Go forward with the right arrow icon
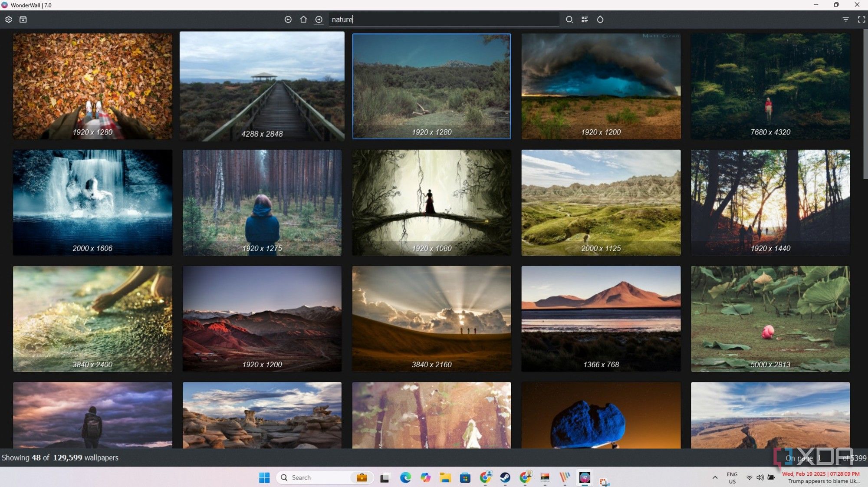This screenshot has height=487, width=868. tap(319, 20)
